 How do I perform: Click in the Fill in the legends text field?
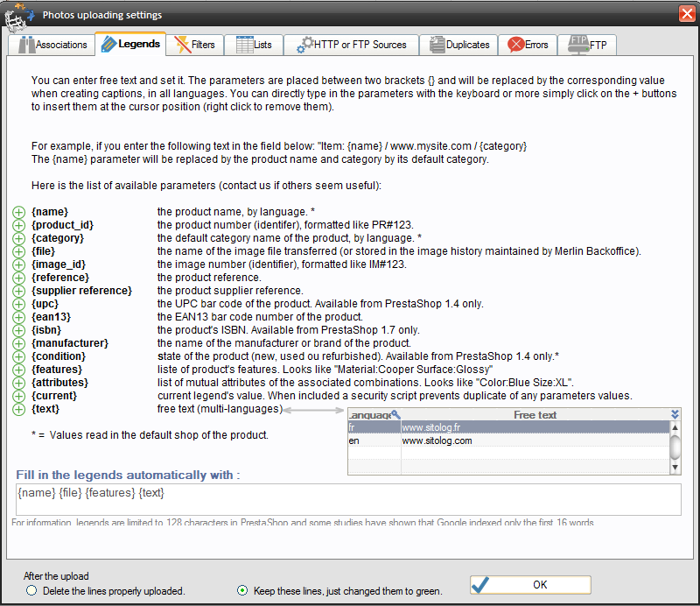pyautogui.click(x=348, y=499)
